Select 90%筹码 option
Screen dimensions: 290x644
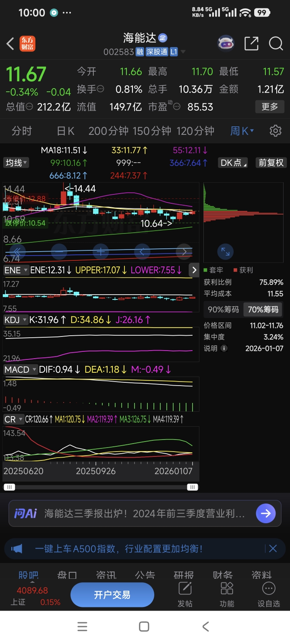tap(223, 310)
